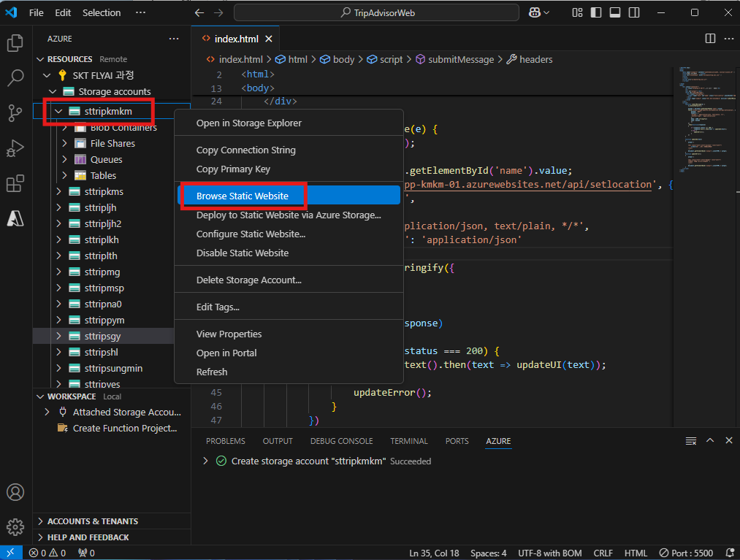The image size is (740, 560).
Task: Expand the sttripkms storage account
Action: 58,191
